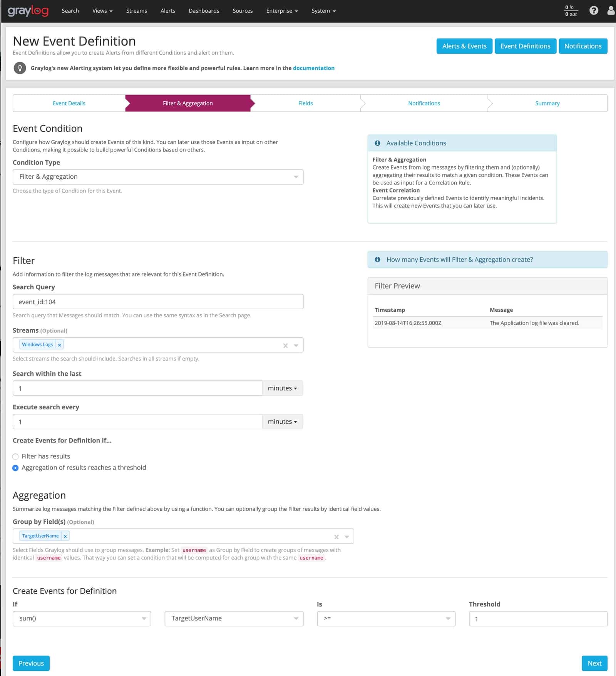Clear all selected streams
616x676 pixels.
point(285,346)
